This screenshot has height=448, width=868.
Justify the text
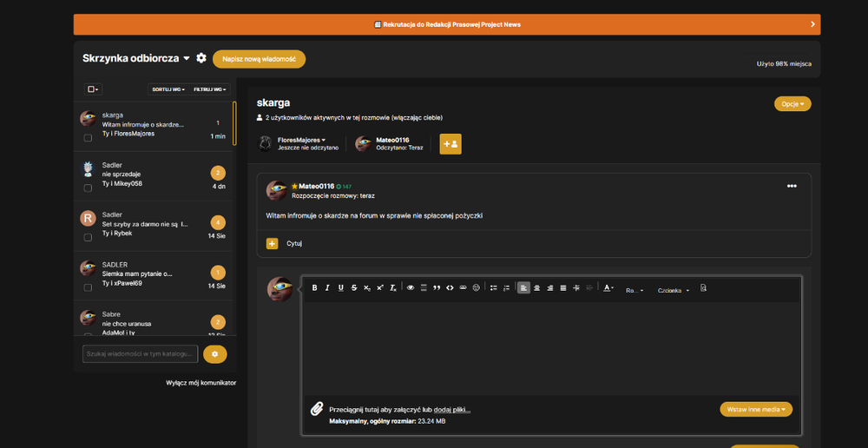pyautogui.click(x=563, y=288)
